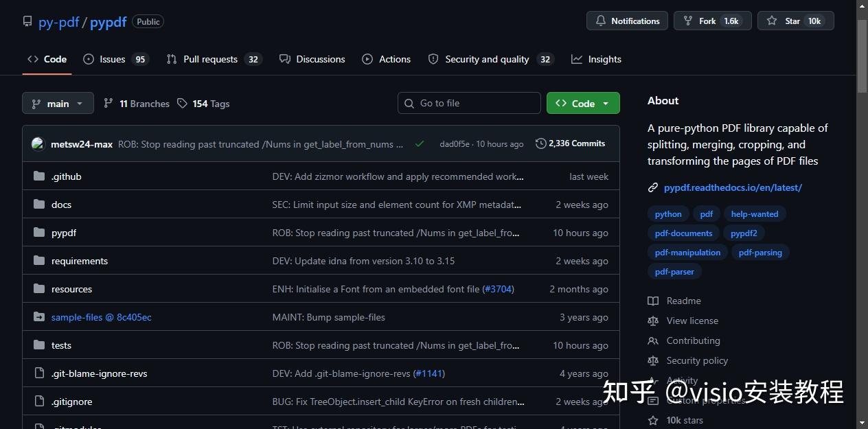The height and width of the screenshot is (429, 868).
Task: Click the branch icon next to 11 Branches
Action: click(x=108, y=103)
